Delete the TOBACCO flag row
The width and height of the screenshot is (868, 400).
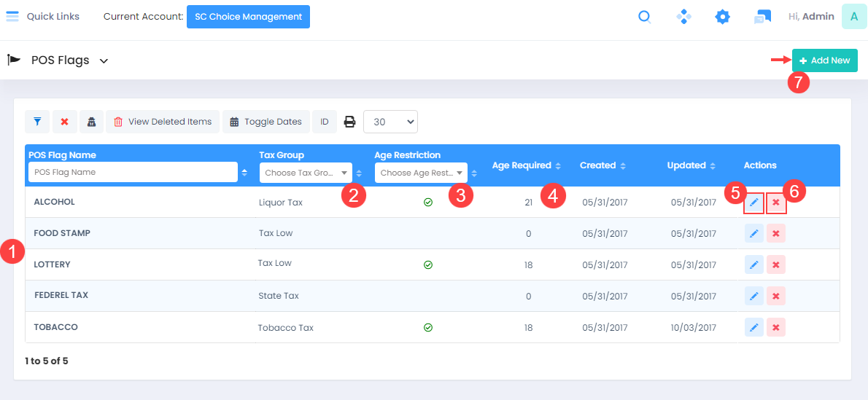coord(776,327)
